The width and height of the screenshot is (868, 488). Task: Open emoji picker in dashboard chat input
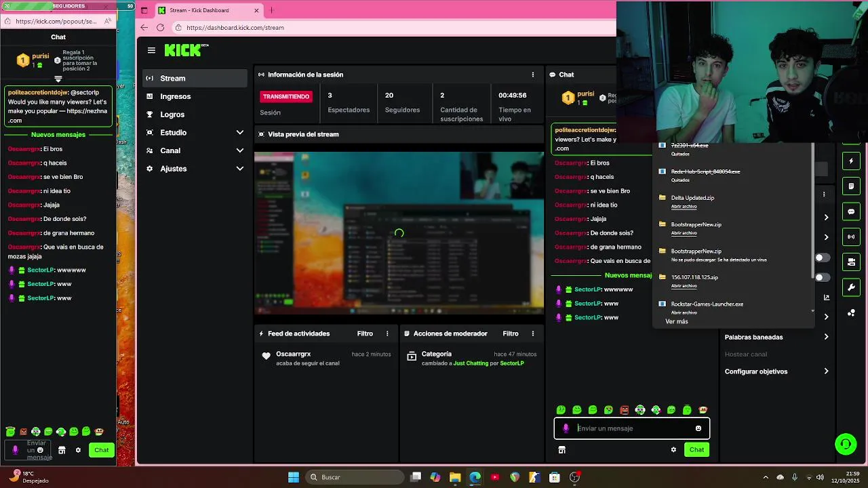pyautogui.click(x=698, y=428)
